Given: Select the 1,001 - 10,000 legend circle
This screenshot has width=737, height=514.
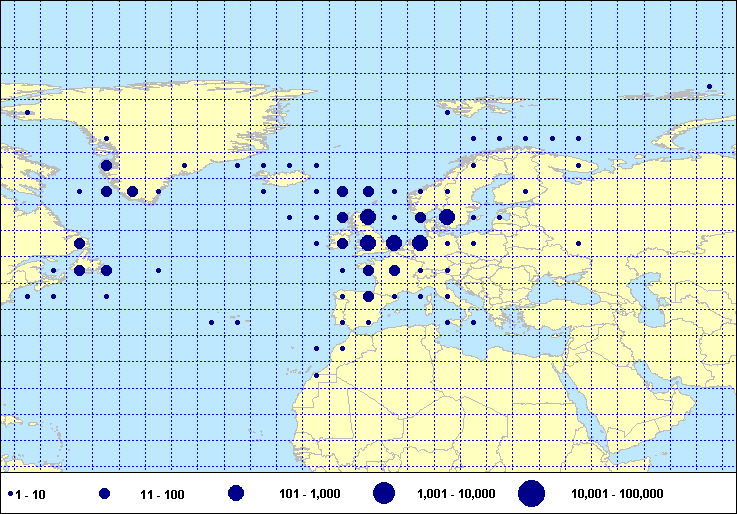Looking at the screenshot, I should tap(384, 493).
